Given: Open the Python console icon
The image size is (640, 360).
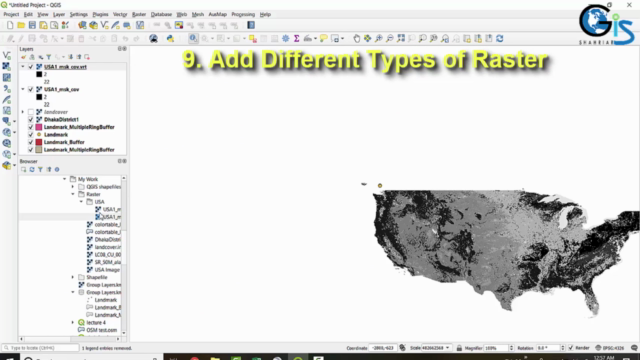Looking at the screenshot, I should [x=170, y=38].
